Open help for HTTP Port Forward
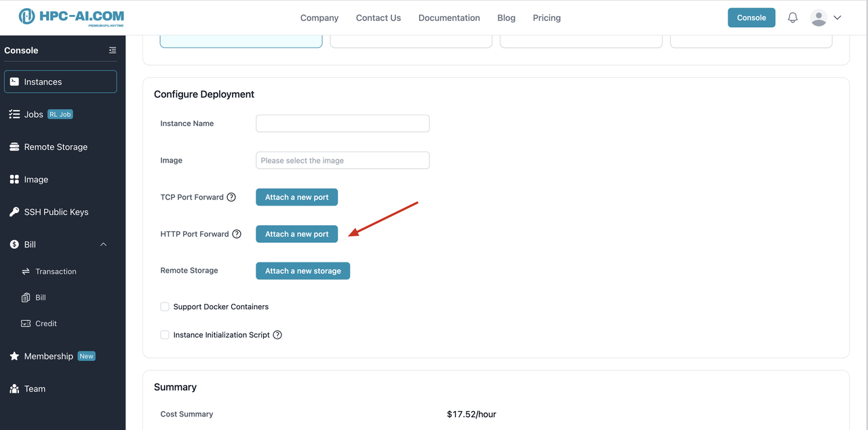 237,234
